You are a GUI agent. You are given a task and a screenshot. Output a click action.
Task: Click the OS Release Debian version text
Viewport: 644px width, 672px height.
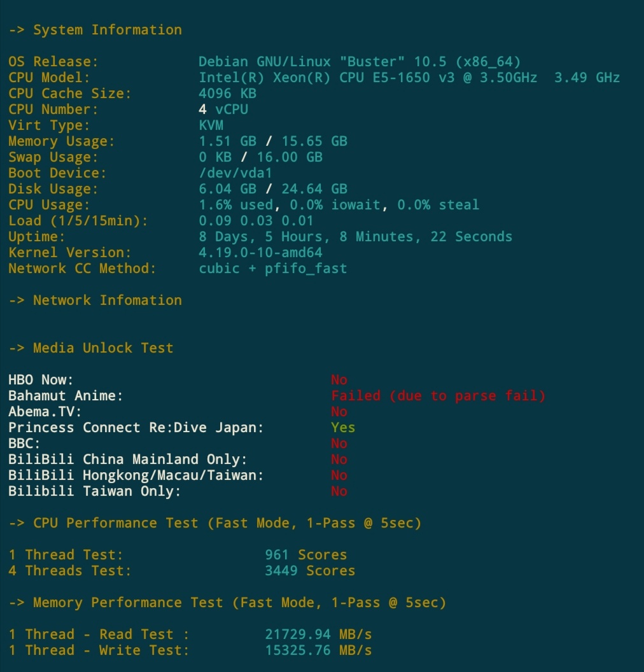(360, 62)
